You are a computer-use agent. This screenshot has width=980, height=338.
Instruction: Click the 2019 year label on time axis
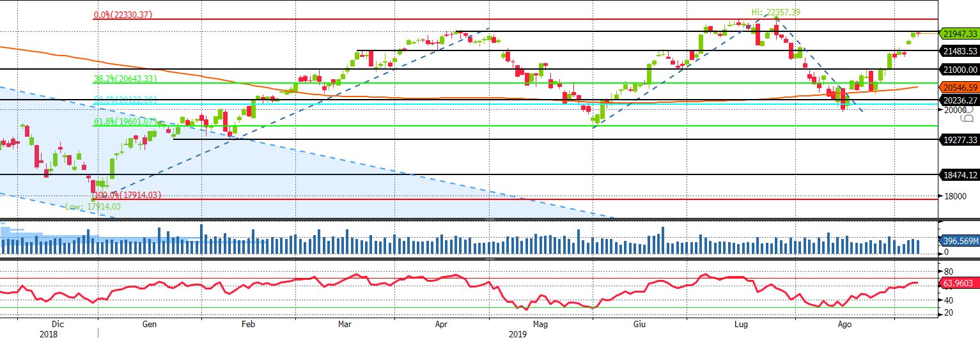(x=518, y=334)
